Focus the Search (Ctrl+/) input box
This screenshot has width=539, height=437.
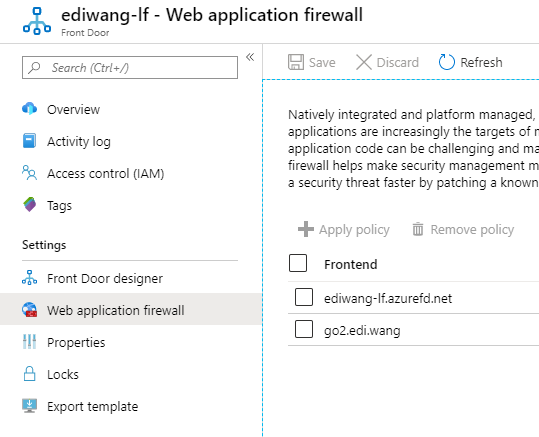(130, 68)
